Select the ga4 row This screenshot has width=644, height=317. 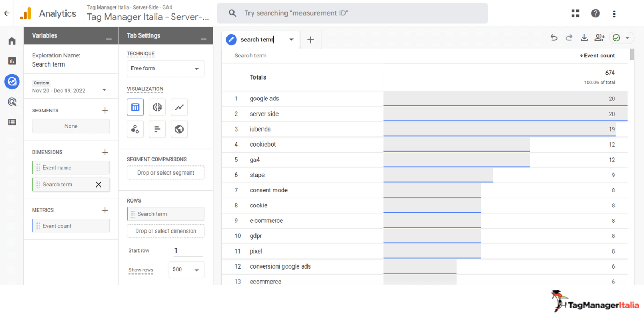425,160
